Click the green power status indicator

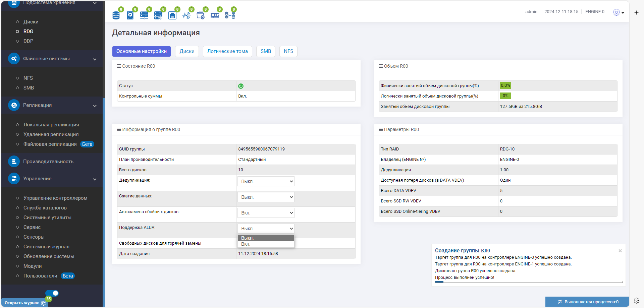point(241,86)
